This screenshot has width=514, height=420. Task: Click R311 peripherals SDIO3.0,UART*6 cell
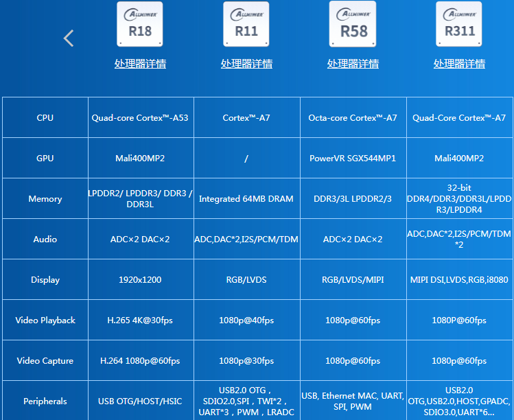460,401
